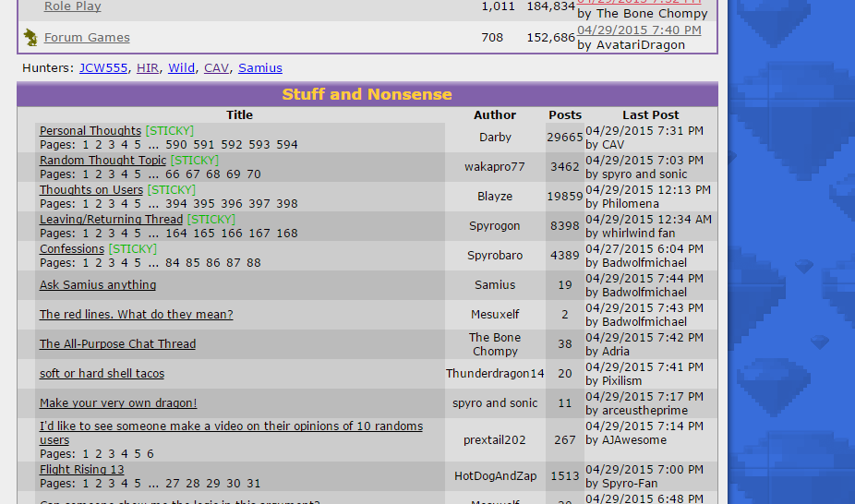The width and height of the screenshot is (855, 504).
Task: Select last post text by Spyro-Fan
Action: (x=621, y=484)
